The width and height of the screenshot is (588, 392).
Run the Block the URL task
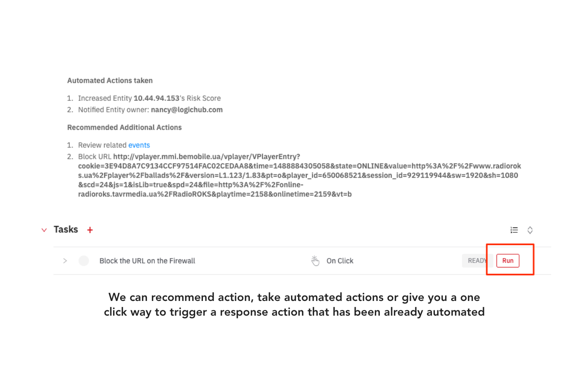(x=508, y=261)
